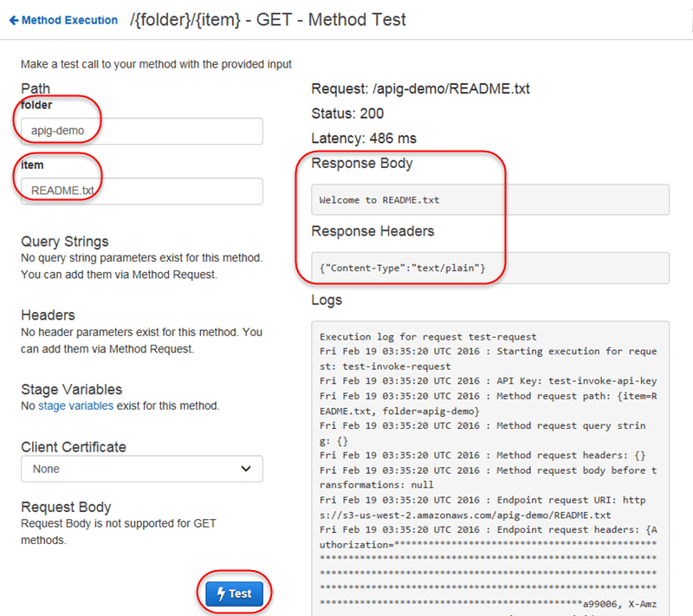Viewport: 693px width, 616px height.
Task: Click the Request path /apig-demo/README.txt text
Action: click(x=416, y=88)
